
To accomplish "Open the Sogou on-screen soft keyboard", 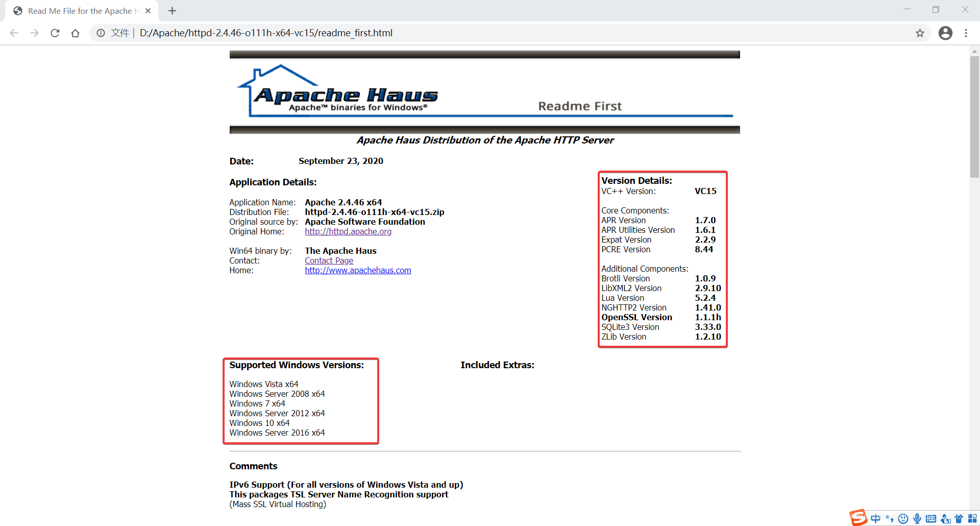I will [931, 518].
